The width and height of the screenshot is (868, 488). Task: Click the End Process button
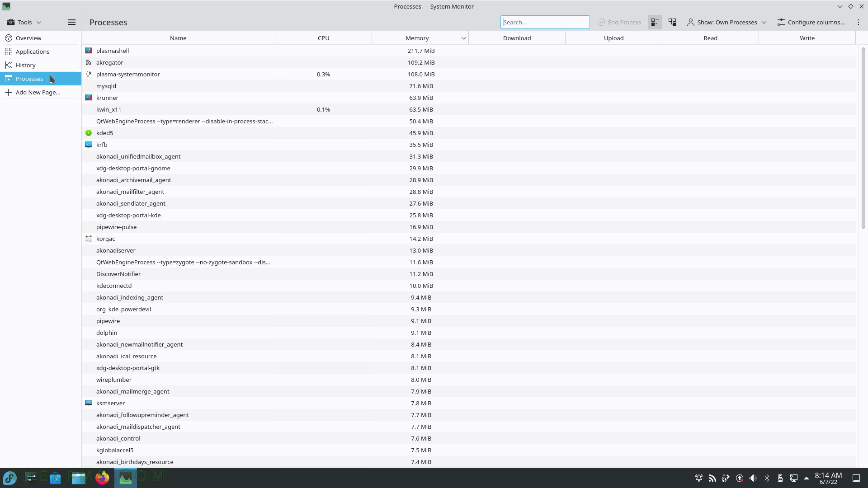pos(619,22)
